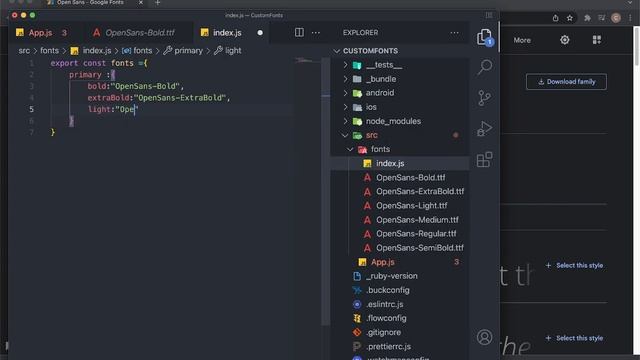This screenshot has height=360, width=640.
Task: Click the browser bookmark star icon
Action: coord(570,18)
